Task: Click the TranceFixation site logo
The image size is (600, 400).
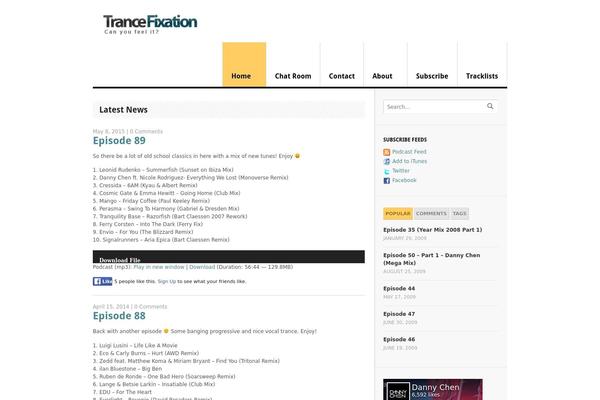Action: 150,22
